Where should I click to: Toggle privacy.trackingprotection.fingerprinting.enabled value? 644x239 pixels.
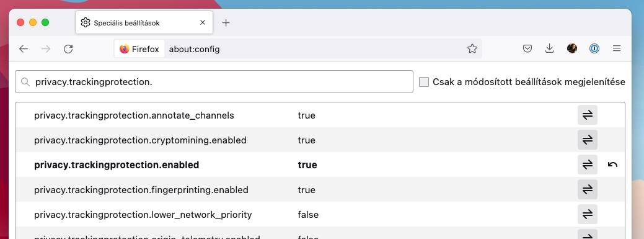tap(588, 189)
